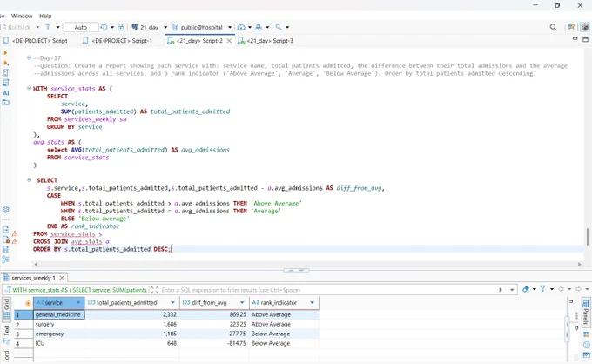Run the SQL statement with the execute arrow

point(5,53)
